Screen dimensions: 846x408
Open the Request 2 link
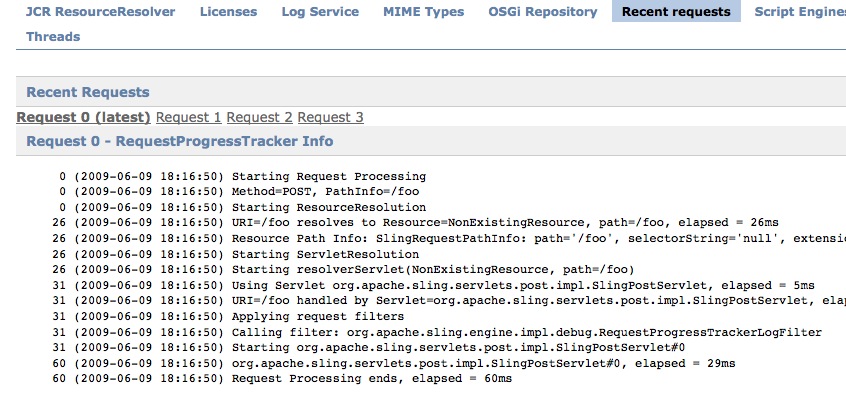coord(260,117)
